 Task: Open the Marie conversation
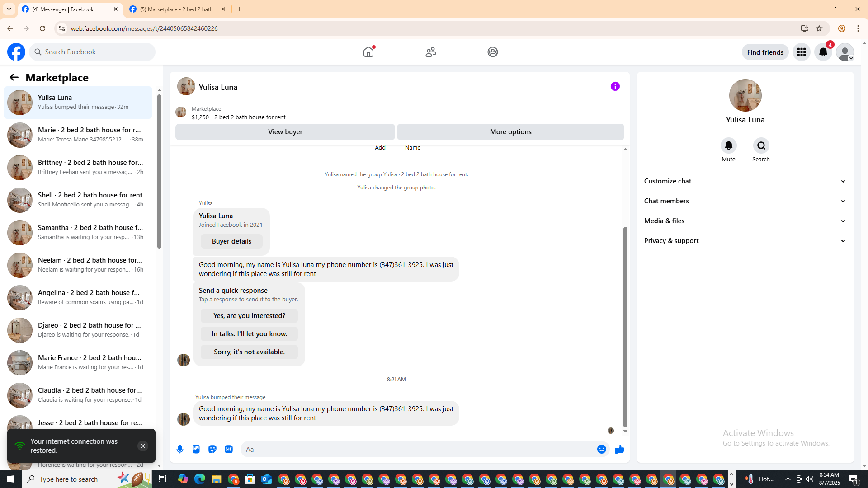tap(78, 135)
